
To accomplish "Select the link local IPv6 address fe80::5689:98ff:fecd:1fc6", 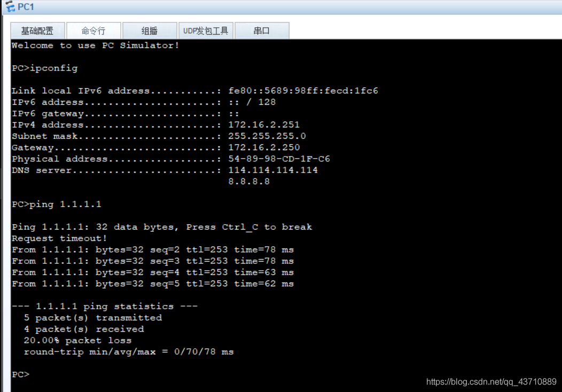I will pos(303,91).
